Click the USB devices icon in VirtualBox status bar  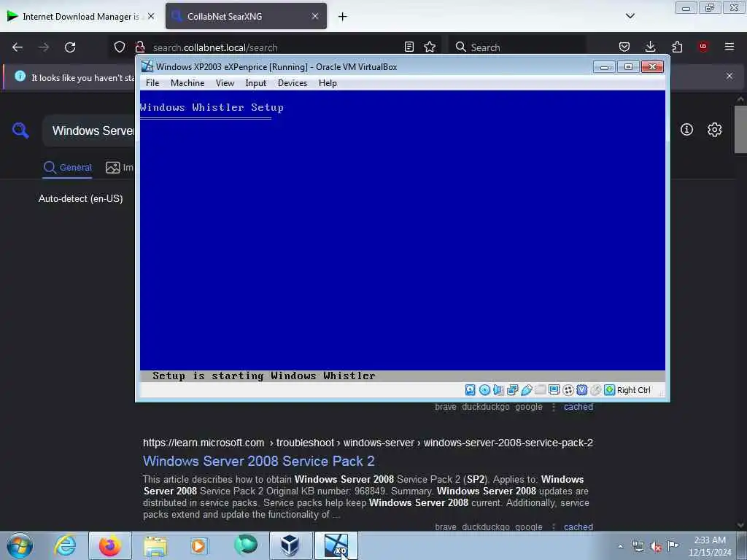(527, 390)
